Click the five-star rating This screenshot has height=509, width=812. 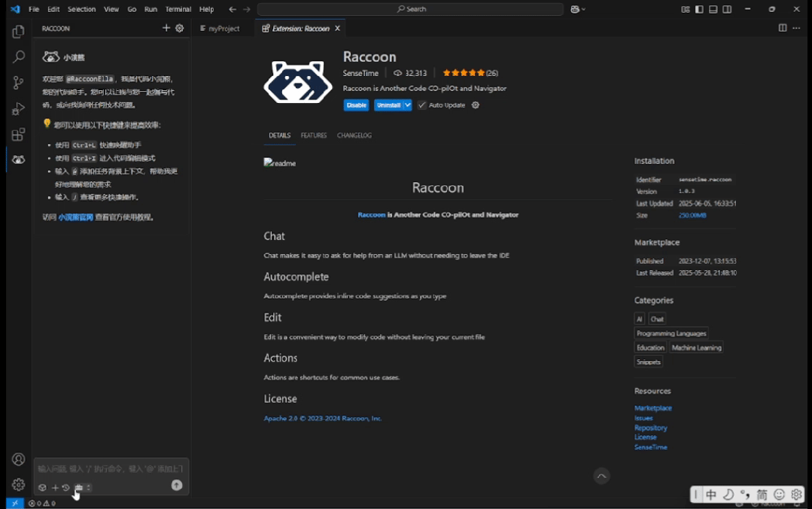pos(464,73)
